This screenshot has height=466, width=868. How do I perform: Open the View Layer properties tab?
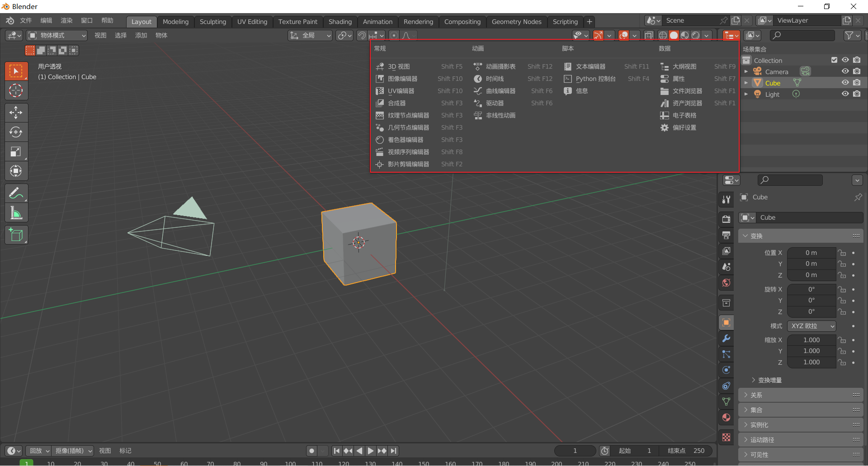[726, 251]
